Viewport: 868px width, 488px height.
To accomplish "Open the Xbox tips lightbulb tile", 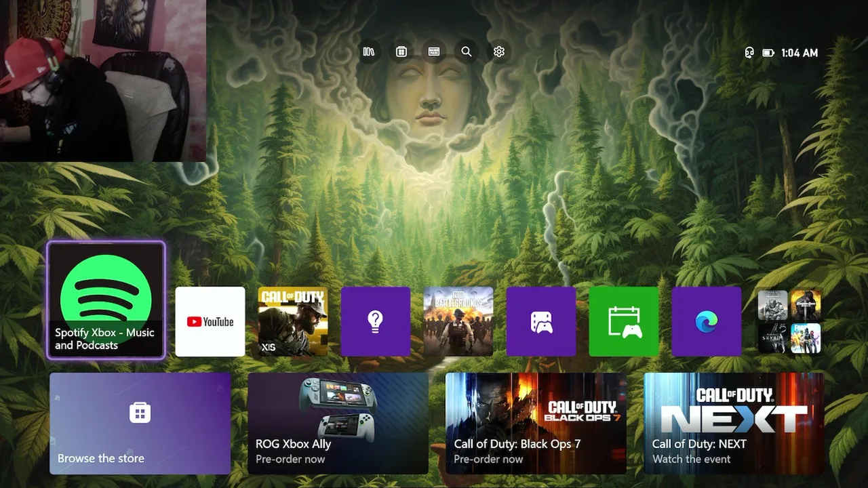I will (x=376, y=321).
